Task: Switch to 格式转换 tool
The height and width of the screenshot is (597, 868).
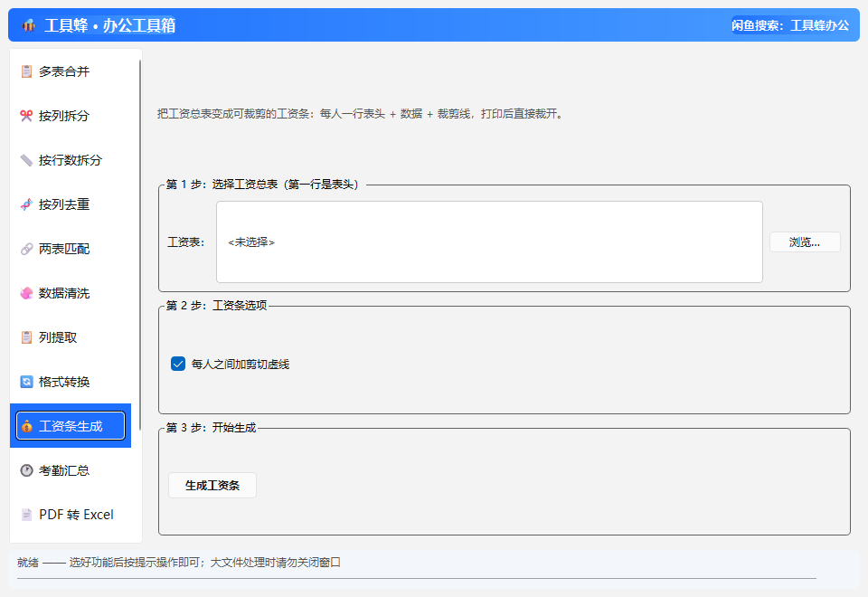Action: click(x=71, y=382)
